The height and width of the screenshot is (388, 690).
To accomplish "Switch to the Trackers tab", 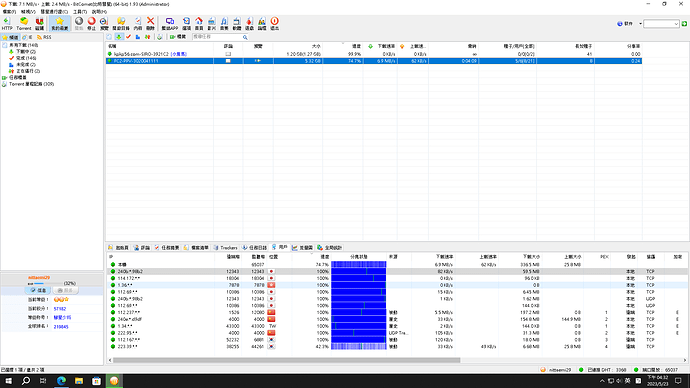I will pyautogui.click(x=225, y=248).
